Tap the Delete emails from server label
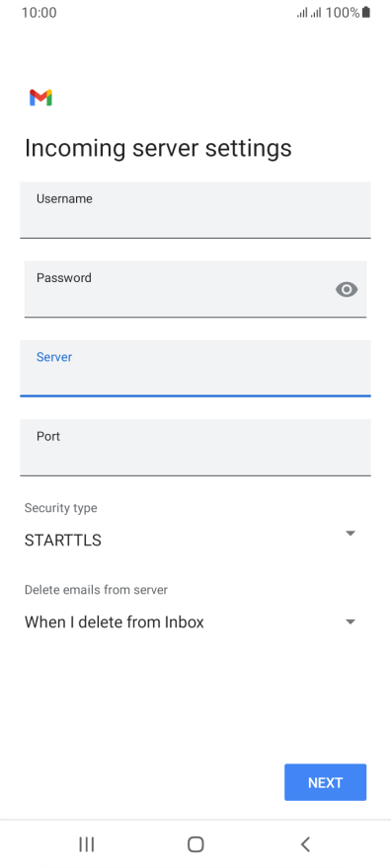 pyautogui.click(x=96, y=590)
